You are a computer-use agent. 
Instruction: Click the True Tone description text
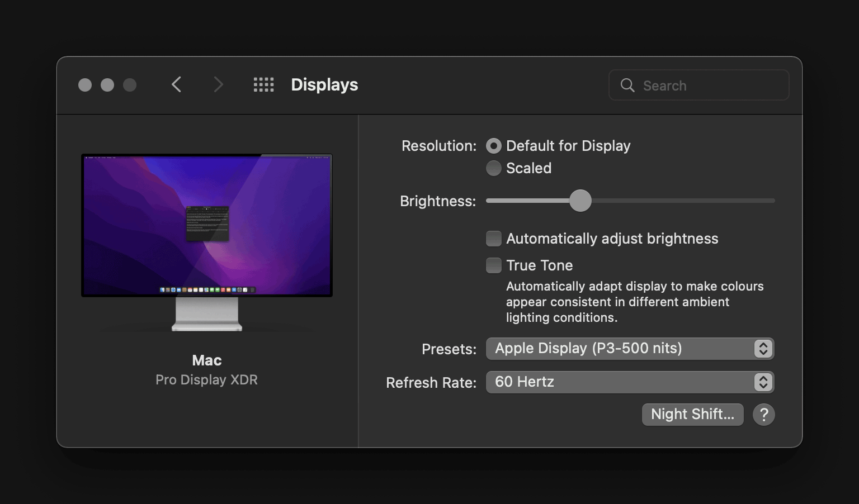(635, 302)
